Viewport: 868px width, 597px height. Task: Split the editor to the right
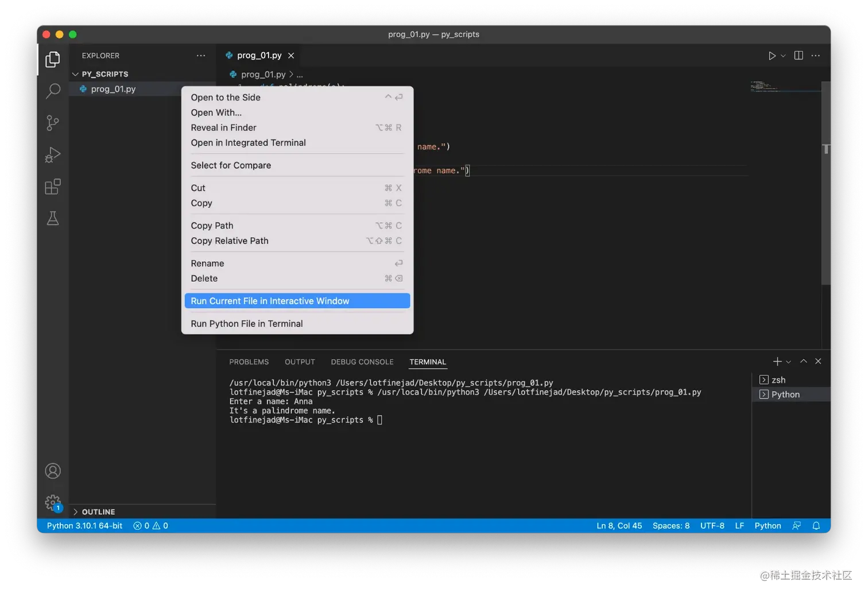pyautogui.click(x=799, y=56)
